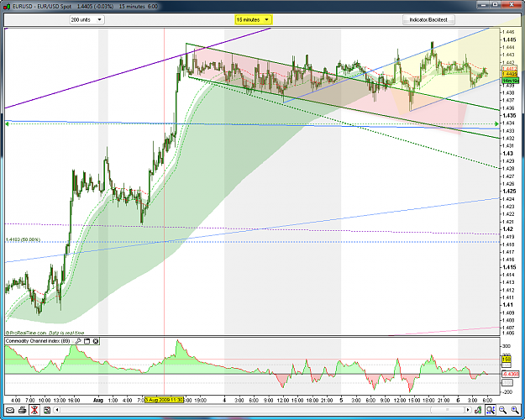Click the Commodity Channel Index (89) label
525x420 pixels.
tap(38, 341)
